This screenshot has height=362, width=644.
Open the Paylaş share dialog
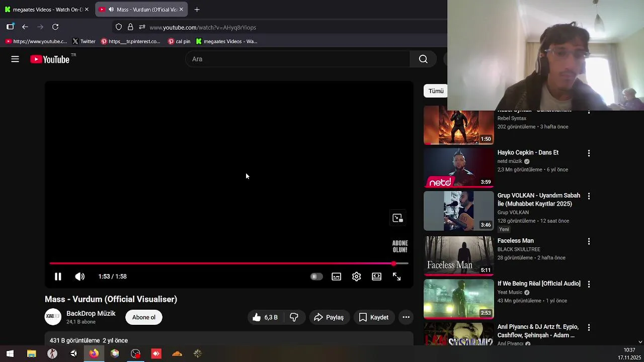[x=329, y=317]
